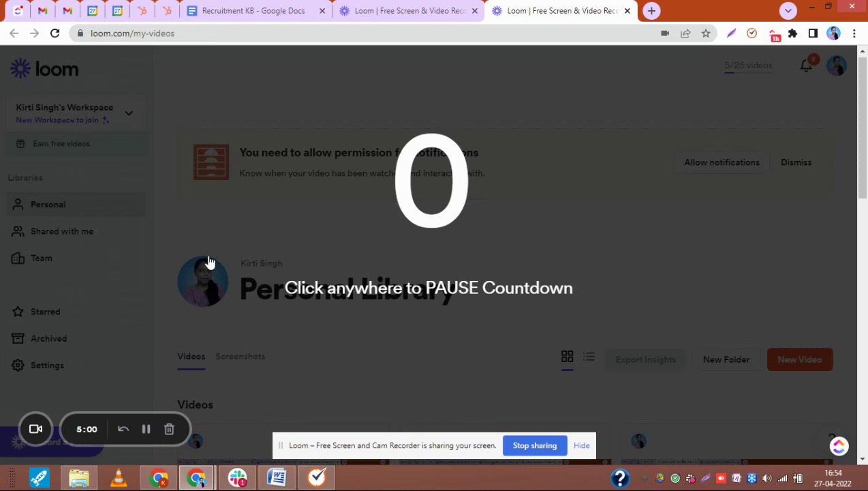Click the 5/25 videos counter

747,65
